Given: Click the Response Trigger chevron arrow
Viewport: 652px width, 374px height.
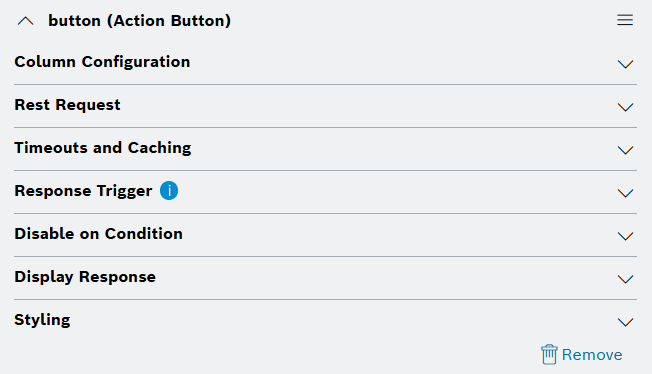Looking at the screenshot, I should coord(625,193).
